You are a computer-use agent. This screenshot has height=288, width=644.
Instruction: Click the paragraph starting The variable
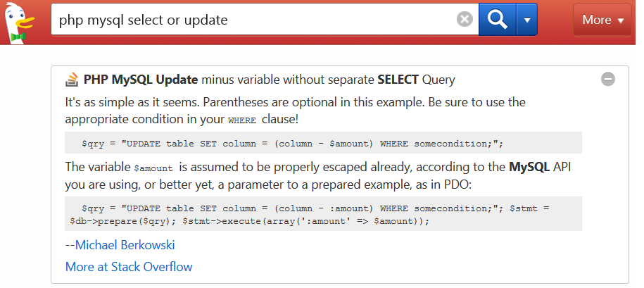(318, 176)
